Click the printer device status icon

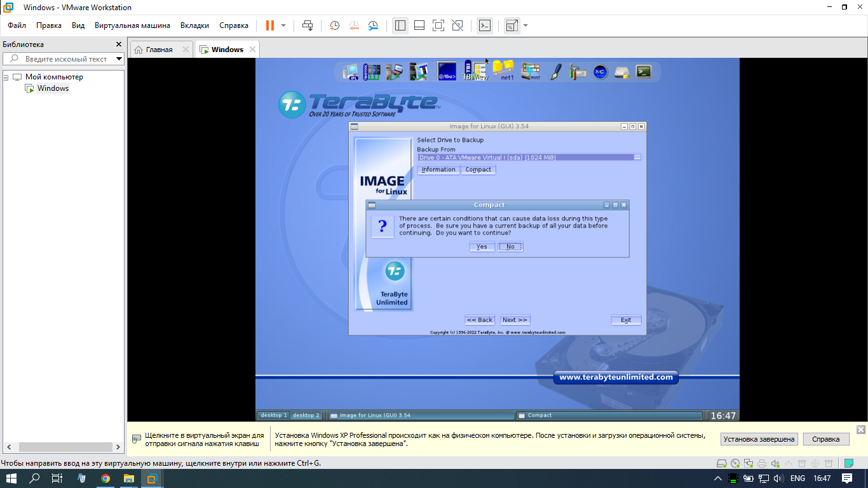(762, 463)
